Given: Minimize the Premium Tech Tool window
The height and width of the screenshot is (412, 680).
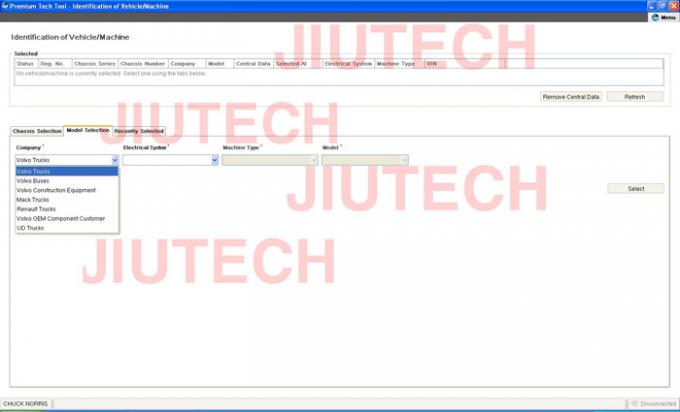Looking at the screenshot, I should 652,6.
